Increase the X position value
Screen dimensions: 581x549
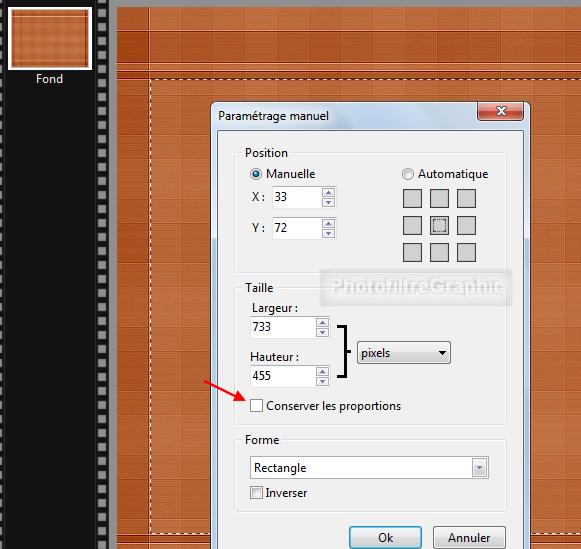pos(328,192)
